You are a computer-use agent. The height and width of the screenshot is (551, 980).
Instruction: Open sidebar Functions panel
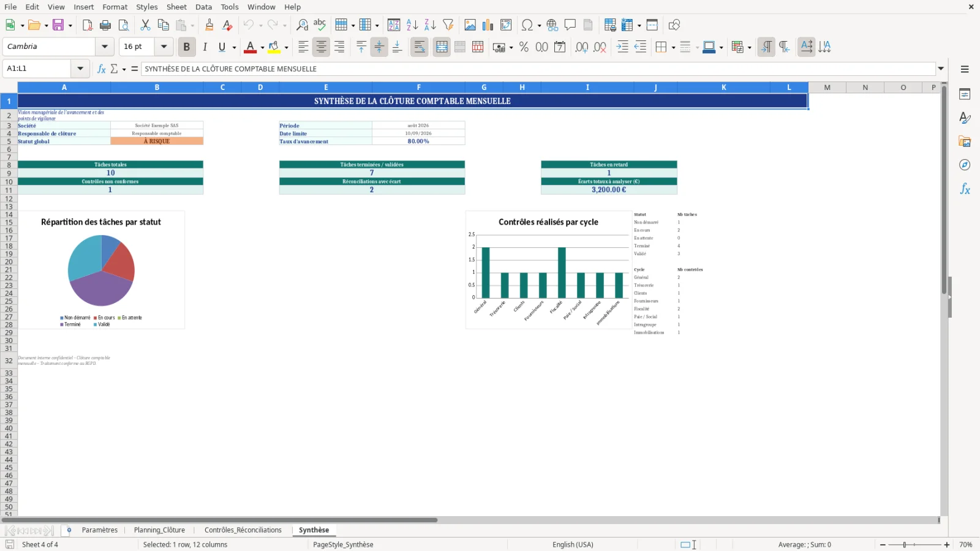click(x=965, y=189)
